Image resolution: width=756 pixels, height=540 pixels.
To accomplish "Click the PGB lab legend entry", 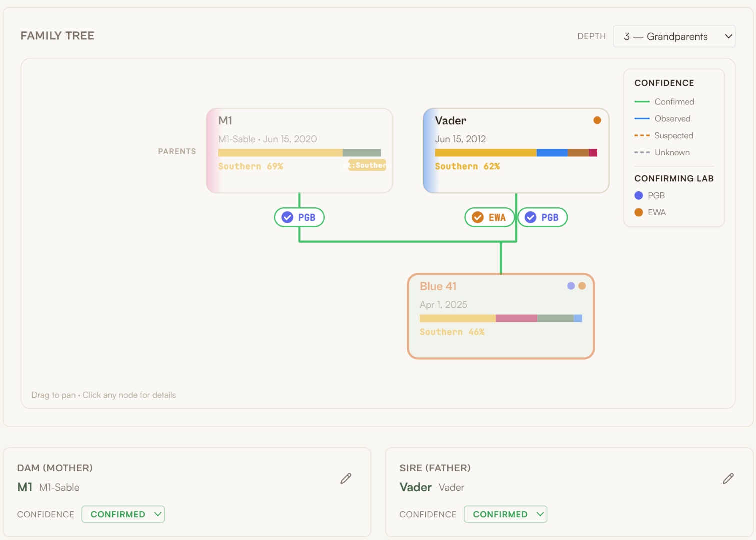I will point(649,195).
